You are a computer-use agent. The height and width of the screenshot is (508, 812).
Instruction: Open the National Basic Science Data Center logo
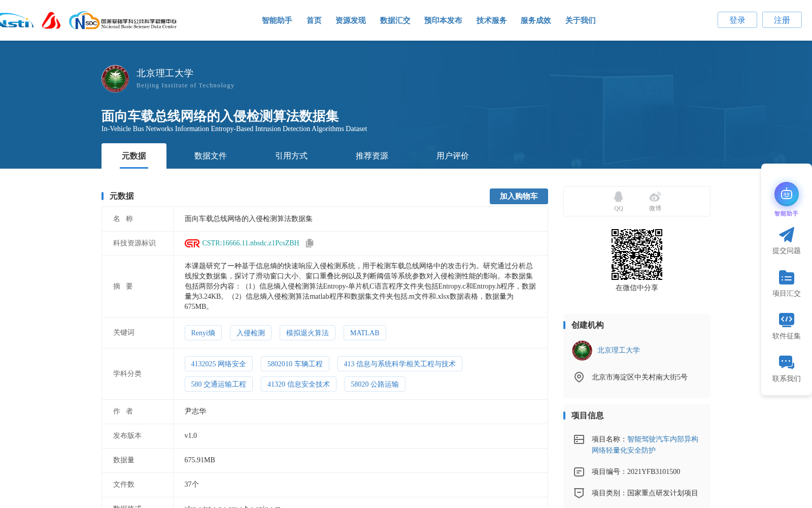(123, 21)
